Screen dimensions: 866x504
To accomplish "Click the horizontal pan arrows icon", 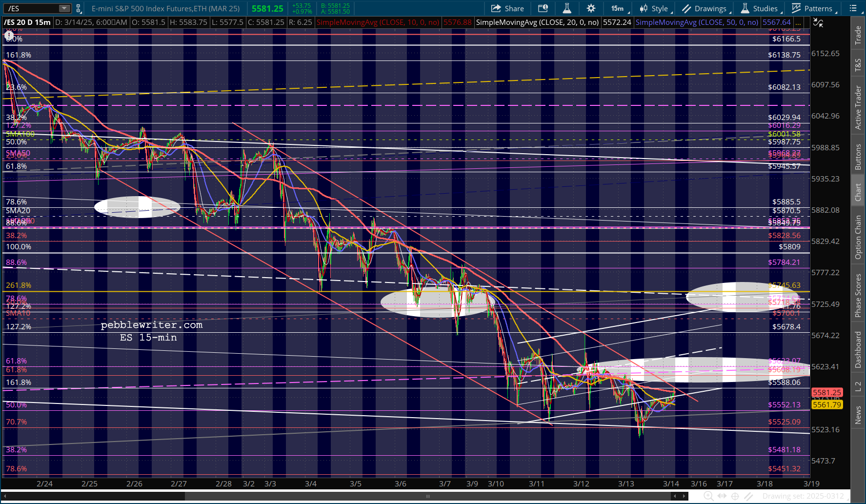I will (x=722, y=496).
